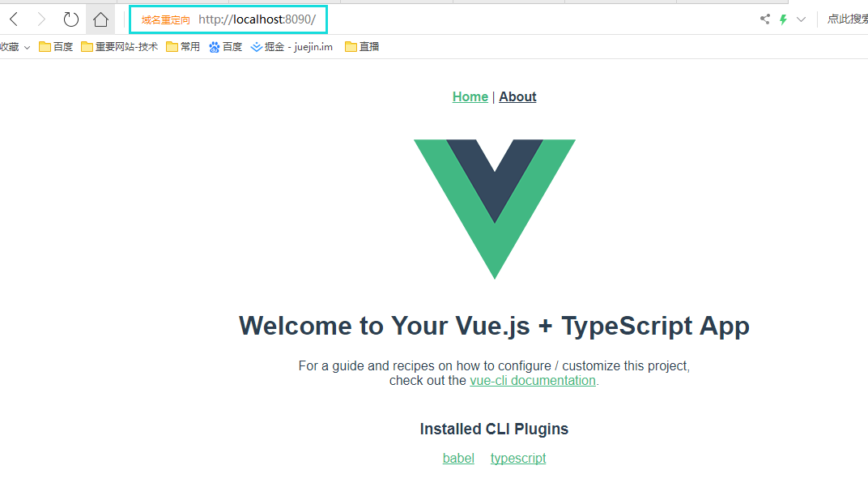Expand the address bar dropdown chevron
Screen dimensions: 868x487
(801, 19)
